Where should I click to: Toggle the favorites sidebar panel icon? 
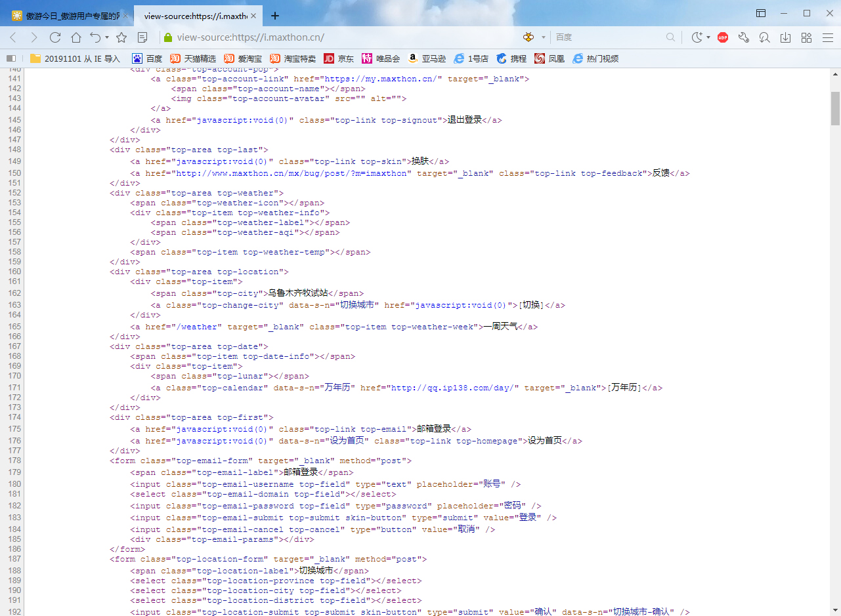pos(11,58)
